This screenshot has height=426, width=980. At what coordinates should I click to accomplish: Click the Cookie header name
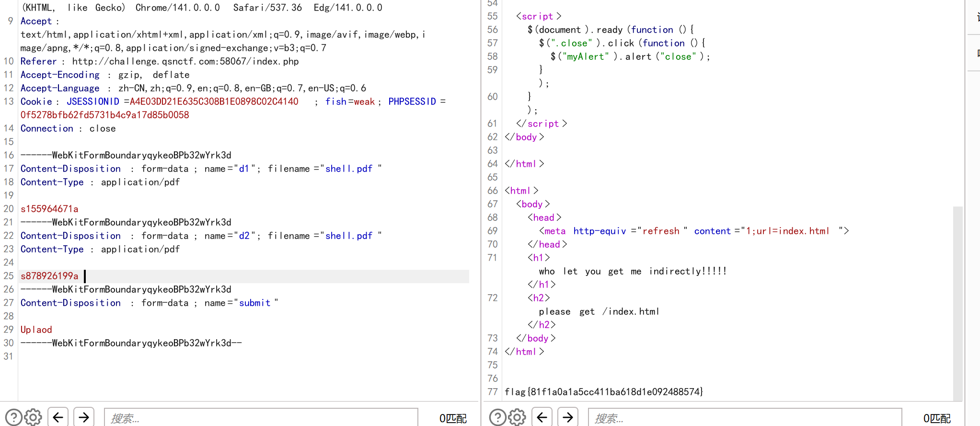point(36,102)
